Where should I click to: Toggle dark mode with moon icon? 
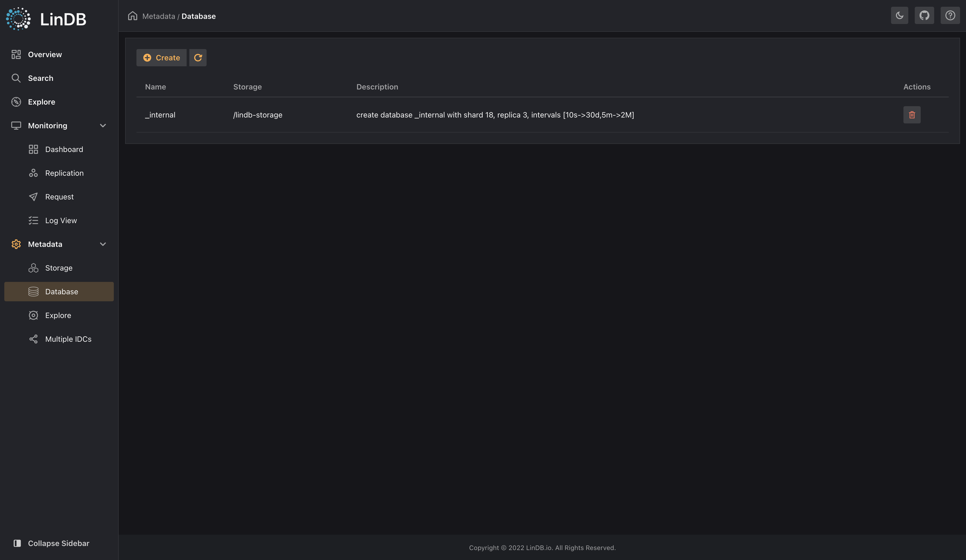(x=899, y=15)
